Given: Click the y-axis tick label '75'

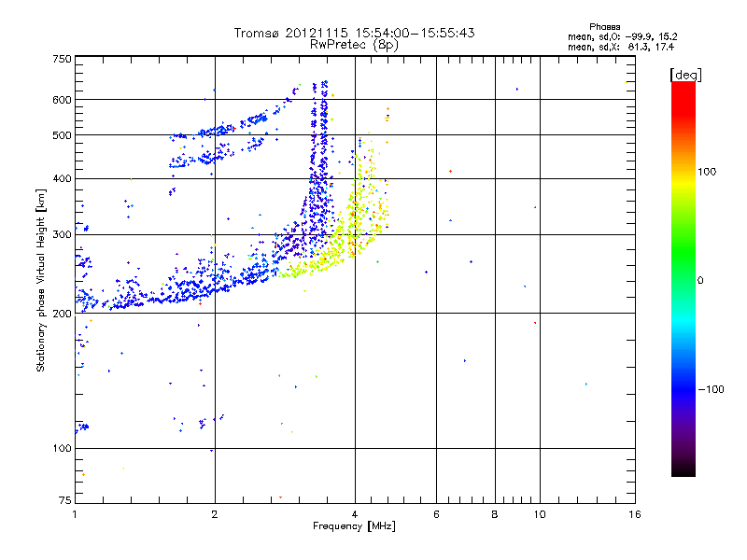Looking at the screenshot, I should pos(65,500).
